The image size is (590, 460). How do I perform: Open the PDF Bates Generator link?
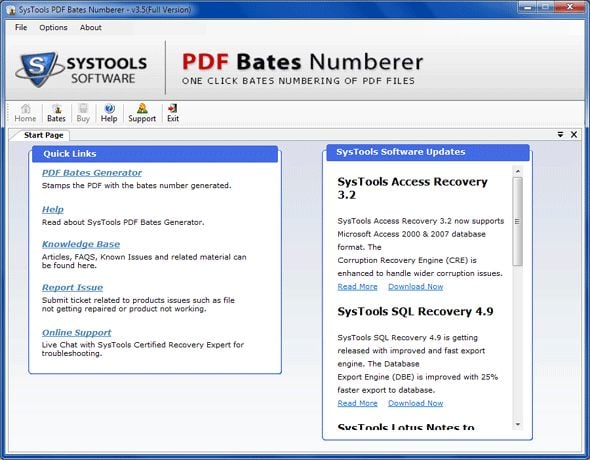(92, 173)
